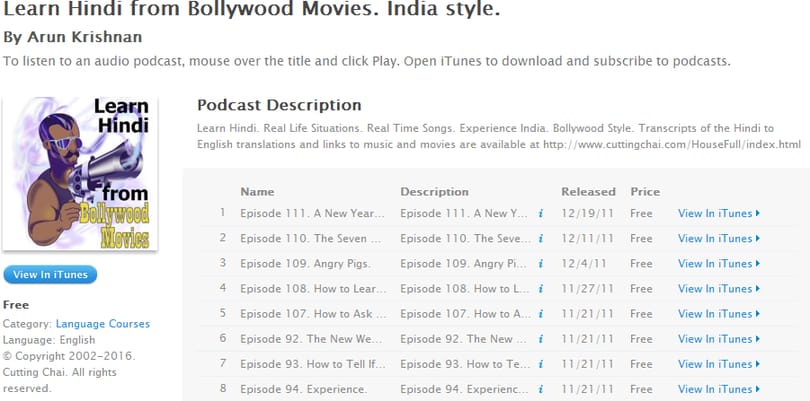
Task: Select 'Episode 93. How to Tell If...' name cell
Action: (x=313, y=364)
